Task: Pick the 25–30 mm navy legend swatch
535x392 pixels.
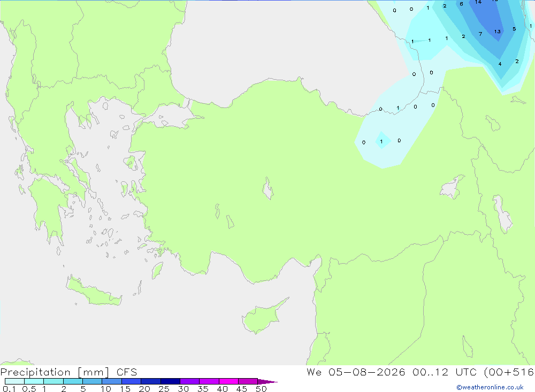Action: pos(170,381)
